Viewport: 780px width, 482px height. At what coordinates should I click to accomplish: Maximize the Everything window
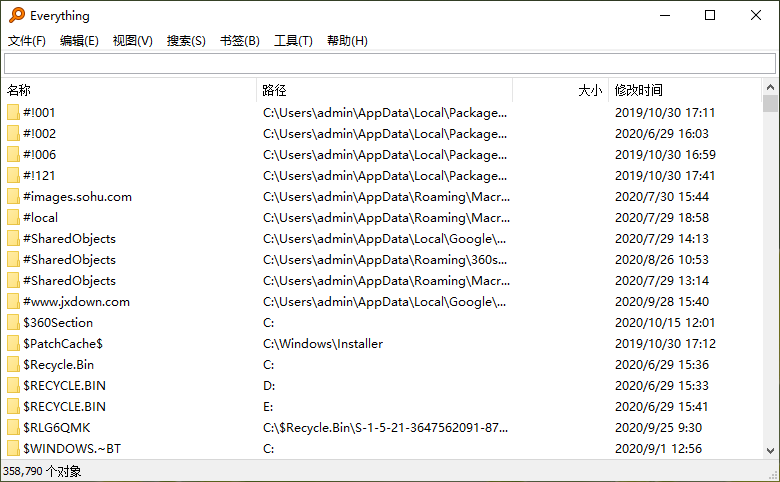point(710,15)
